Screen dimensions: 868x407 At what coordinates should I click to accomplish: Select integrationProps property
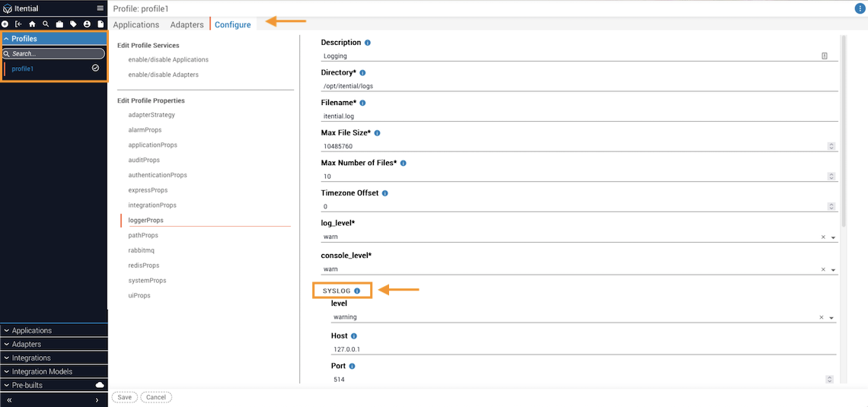pos(152,205)
